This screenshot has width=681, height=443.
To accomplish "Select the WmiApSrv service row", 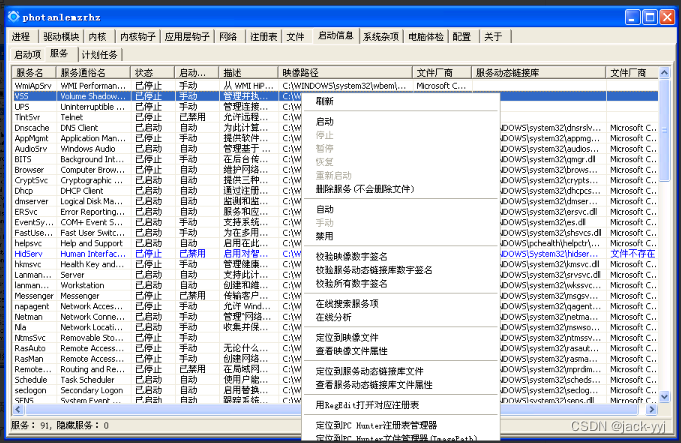I will coord(335,86).
